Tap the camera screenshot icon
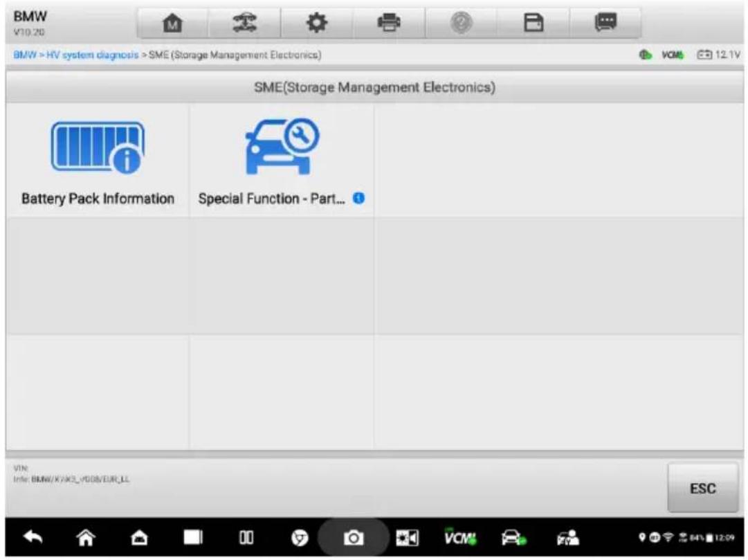 pos(353,538)
